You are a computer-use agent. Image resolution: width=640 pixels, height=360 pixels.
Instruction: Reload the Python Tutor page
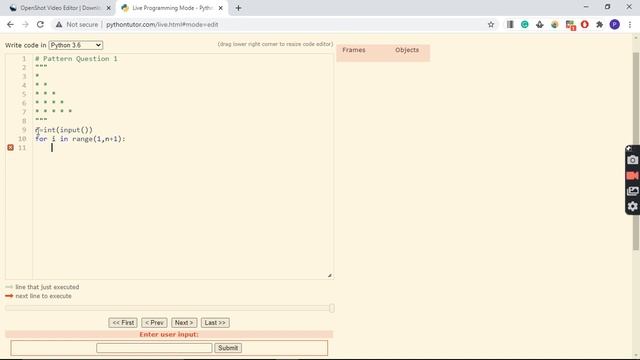pyautogui.click(x=40, y=24)
